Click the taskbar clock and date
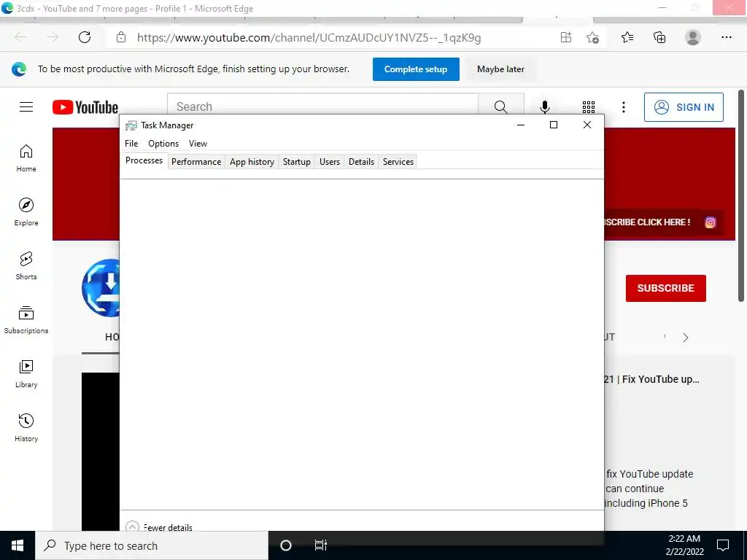 [684, 545]
